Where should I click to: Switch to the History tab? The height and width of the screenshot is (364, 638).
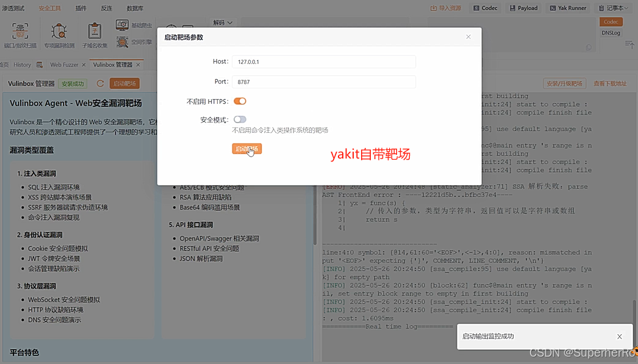22,65
